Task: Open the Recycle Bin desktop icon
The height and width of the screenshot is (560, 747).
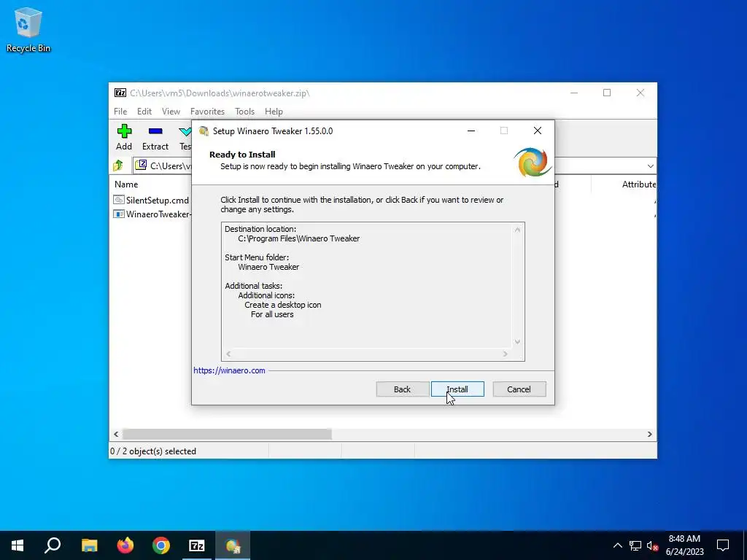Action: click(x=28, y=29)
